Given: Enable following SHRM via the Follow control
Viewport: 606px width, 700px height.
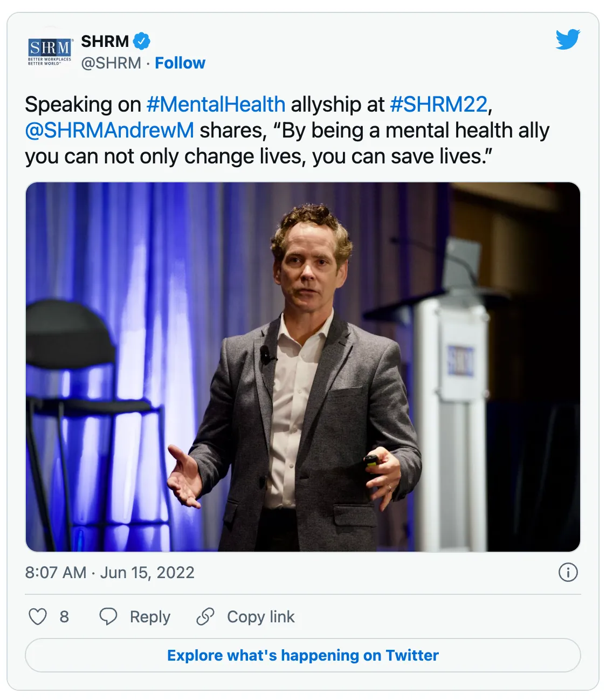Looking at the screenshot, I should pyautogui.click(x=180, y=63).
